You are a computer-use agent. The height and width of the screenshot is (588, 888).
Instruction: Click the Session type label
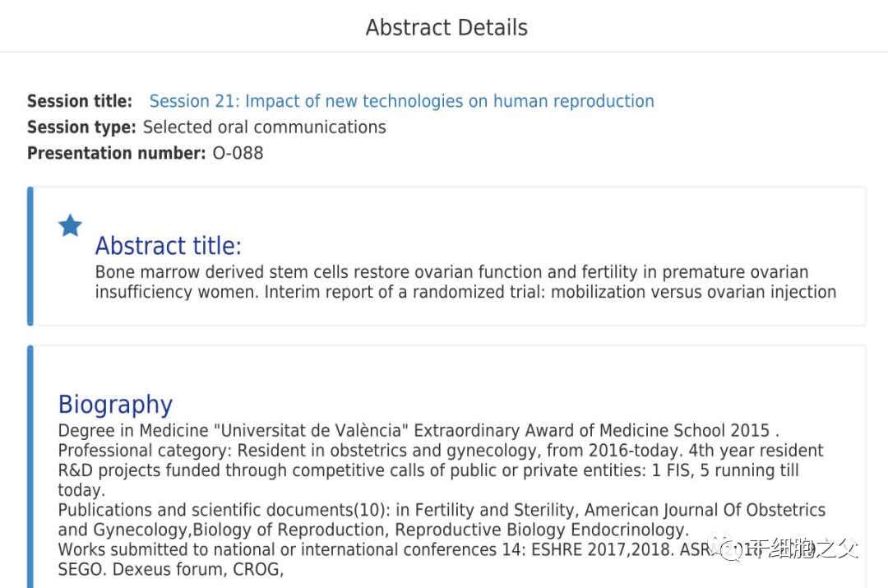tap(81, 127)
